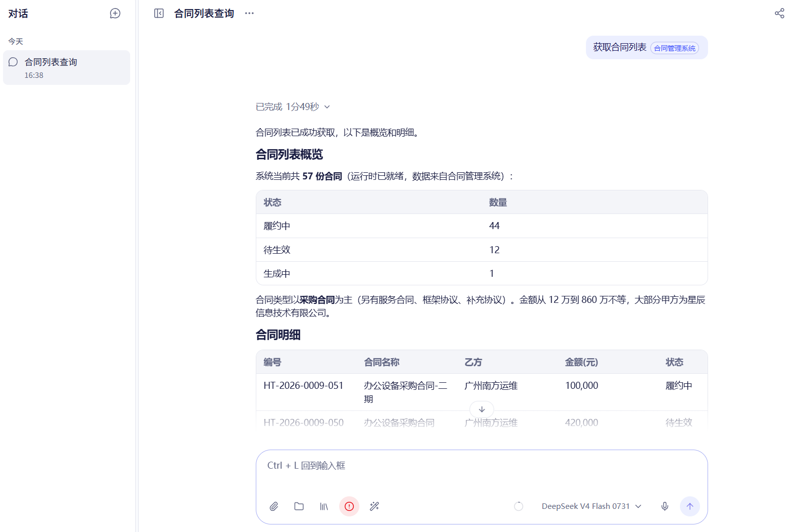The height and width of the screenshot is (532, 794).
Task: Open the DeepSeek V4 Flash 0731 model dropdown
Action: (591, 506)
